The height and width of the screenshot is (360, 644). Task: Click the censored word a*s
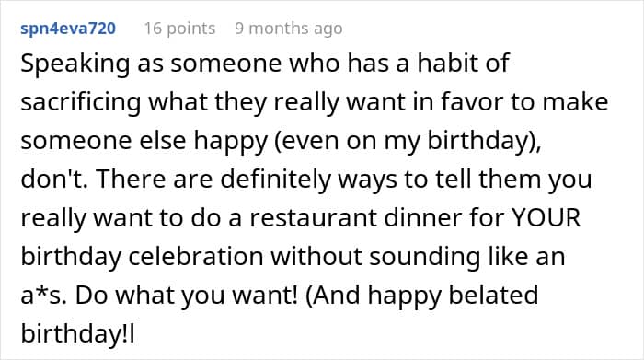click(43, 295)
